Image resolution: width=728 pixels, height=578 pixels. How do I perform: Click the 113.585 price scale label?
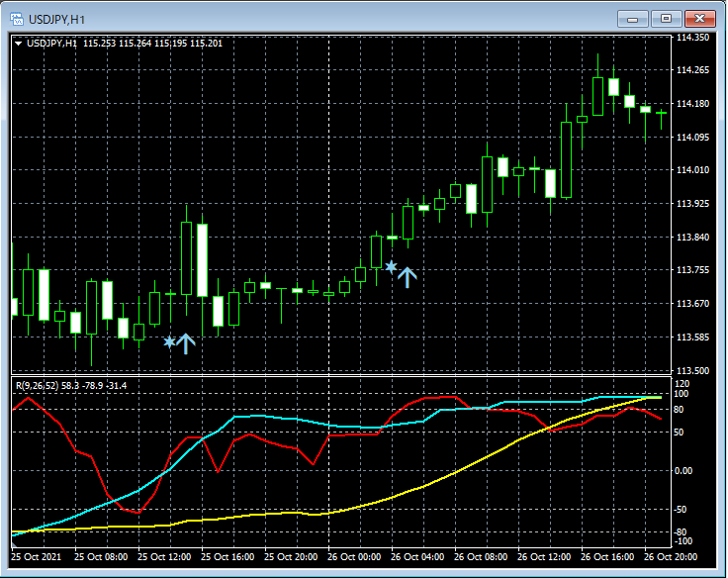(x=692, y=337)
